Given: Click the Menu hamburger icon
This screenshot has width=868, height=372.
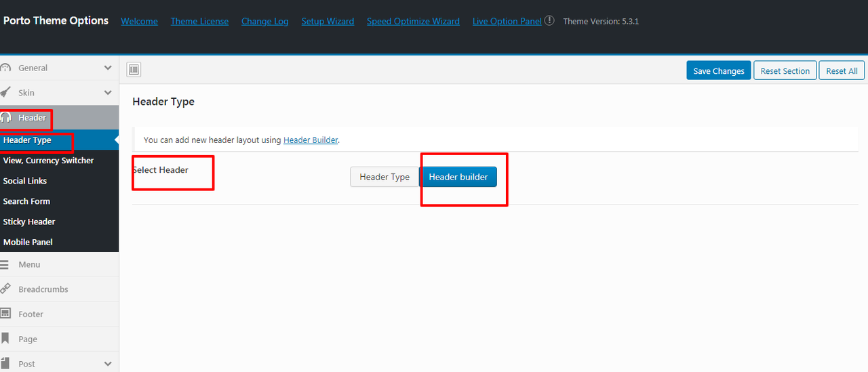Looking at the screenshot, I should tap(5, 264).
